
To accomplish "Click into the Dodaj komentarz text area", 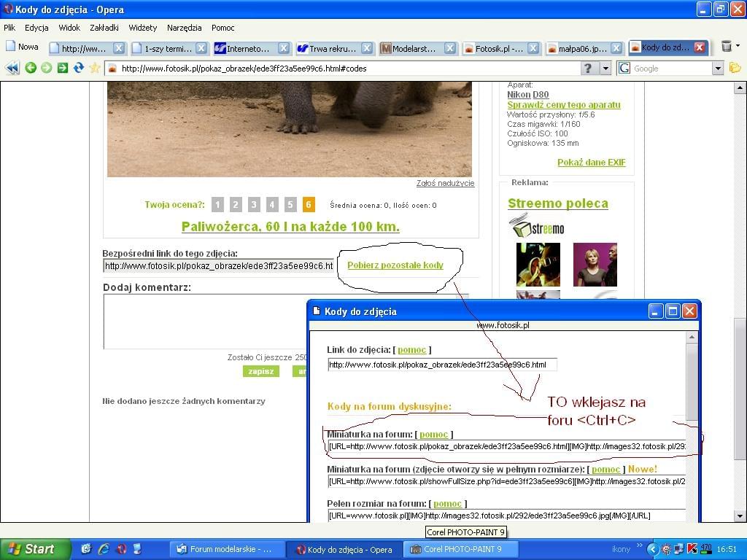I will tap(204, 321).
